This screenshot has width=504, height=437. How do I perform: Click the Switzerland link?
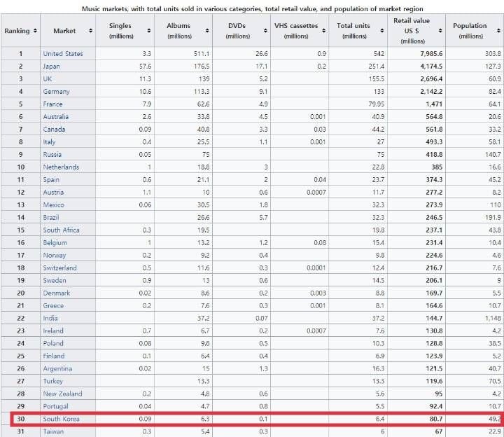point(59,268)
